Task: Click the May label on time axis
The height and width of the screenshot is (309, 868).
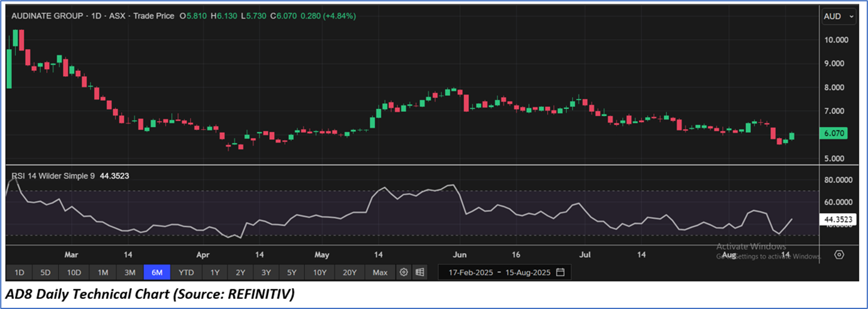Action: tap(322, 255)
